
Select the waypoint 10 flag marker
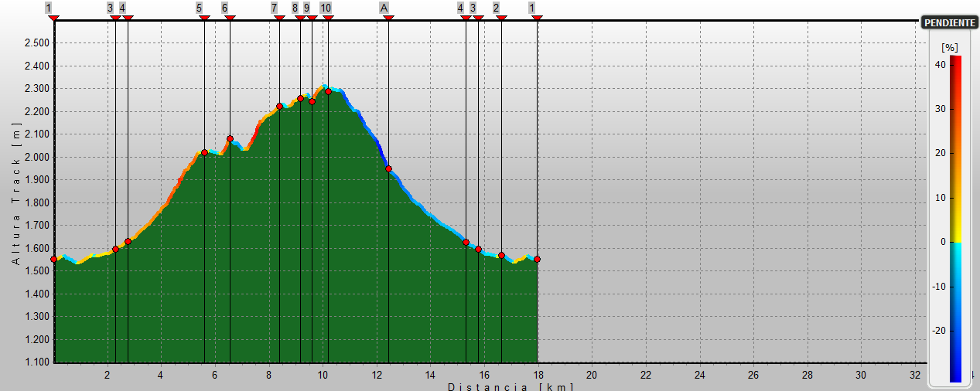click(x=326, y=8)
